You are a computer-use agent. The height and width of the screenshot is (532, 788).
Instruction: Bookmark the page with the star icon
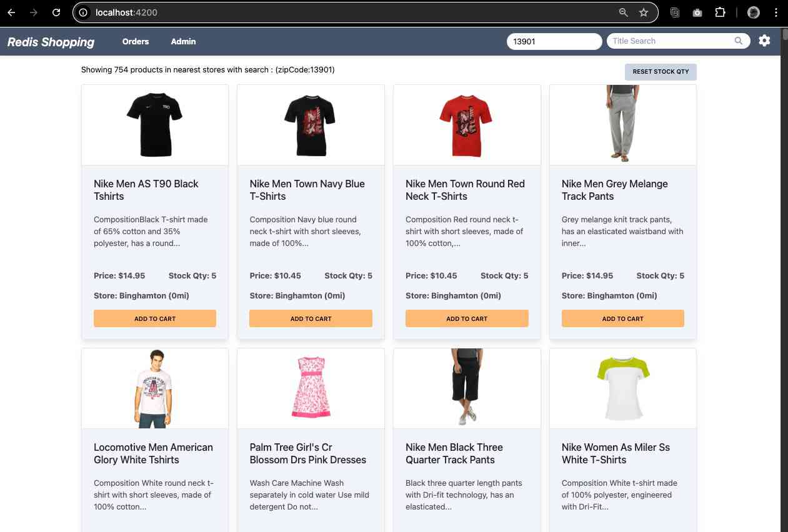coord(644,12)
